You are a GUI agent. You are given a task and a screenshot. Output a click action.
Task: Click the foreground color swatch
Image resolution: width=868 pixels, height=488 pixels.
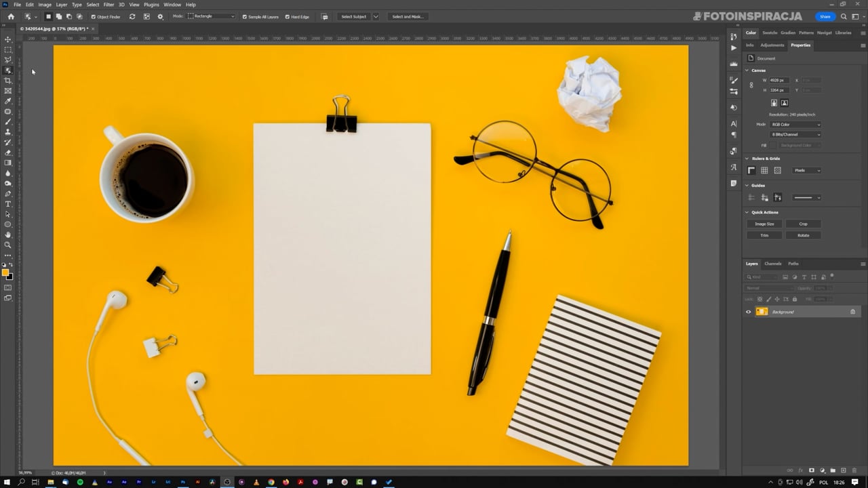tap(5, 272)
